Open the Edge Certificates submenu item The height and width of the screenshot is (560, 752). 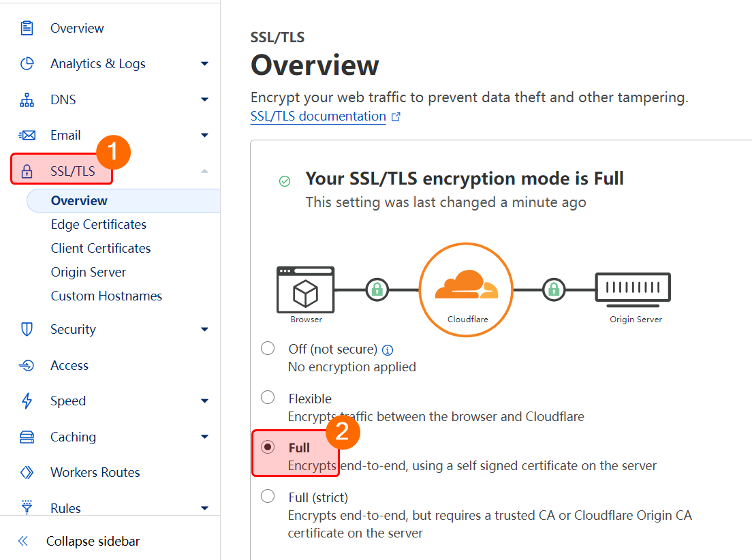tap(99, 224)
